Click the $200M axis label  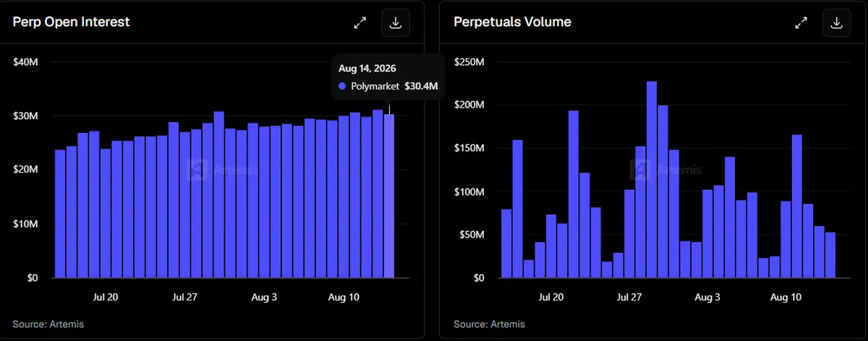(x=469, y=105)
